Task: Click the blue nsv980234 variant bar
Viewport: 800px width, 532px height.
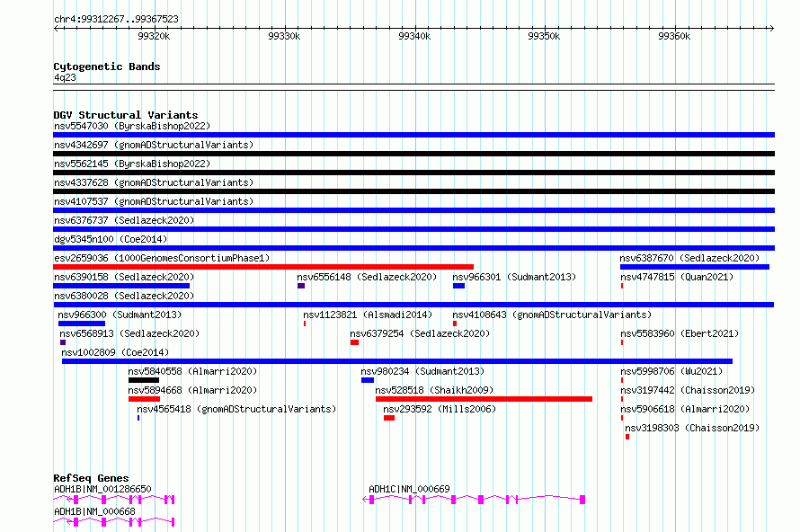Action: tap(368, 380)
